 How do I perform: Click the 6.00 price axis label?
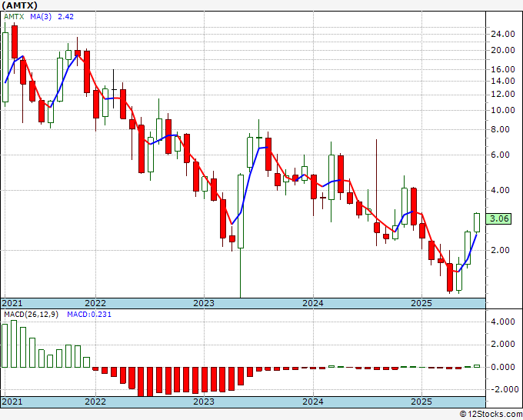point(501,155)
